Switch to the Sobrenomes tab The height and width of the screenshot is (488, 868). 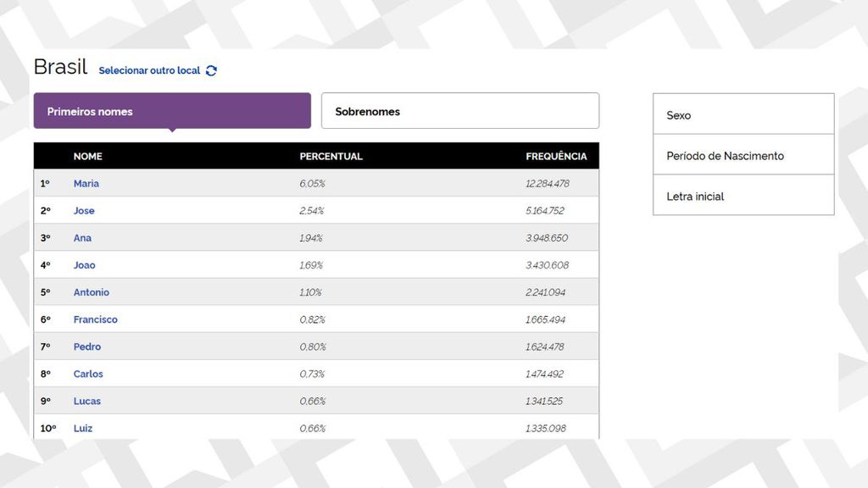[x=459, y=110]
